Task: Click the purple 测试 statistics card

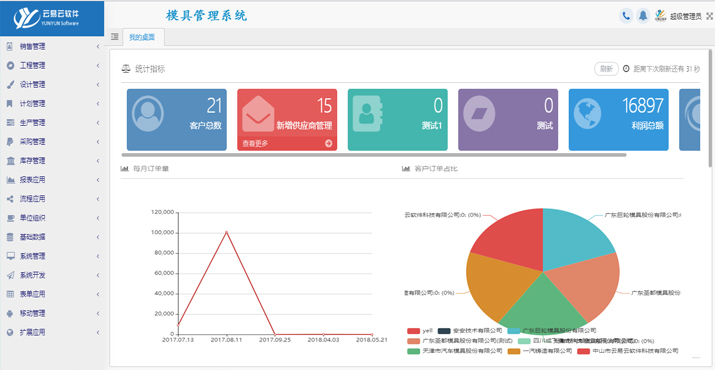Action: (508, 120)
